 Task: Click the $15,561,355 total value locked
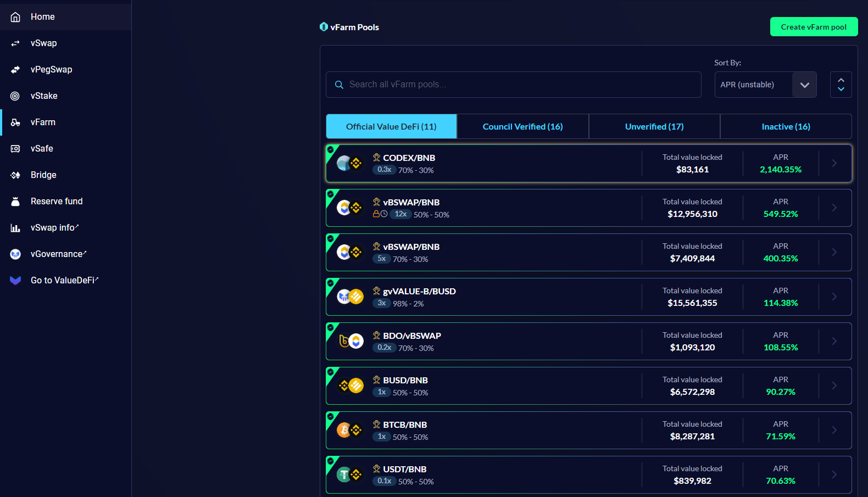[692, 303]
